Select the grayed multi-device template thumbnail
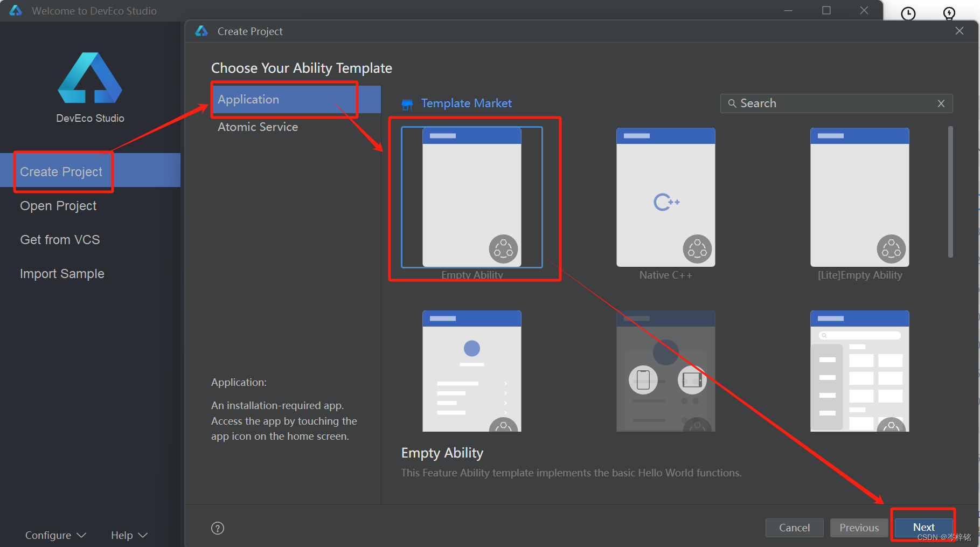 666,371
